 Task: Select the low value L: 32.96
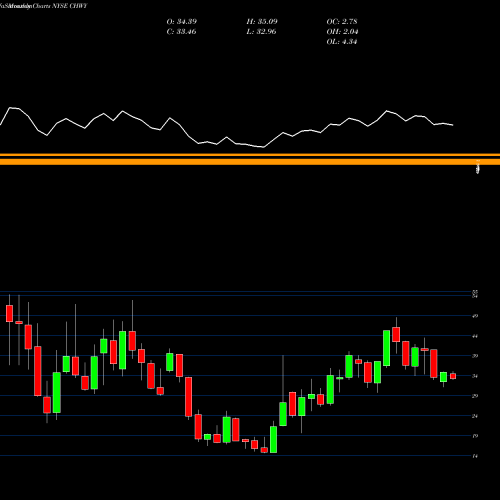(x=262, y=31)
